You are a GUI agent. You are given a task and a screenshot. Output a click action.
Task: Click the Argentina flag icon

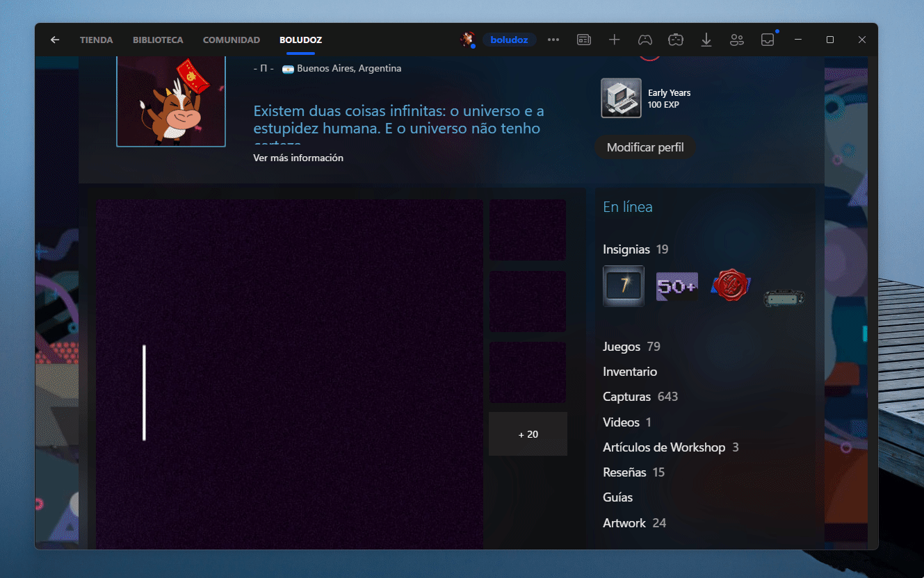pyautogui.click(x=288, y=69)
